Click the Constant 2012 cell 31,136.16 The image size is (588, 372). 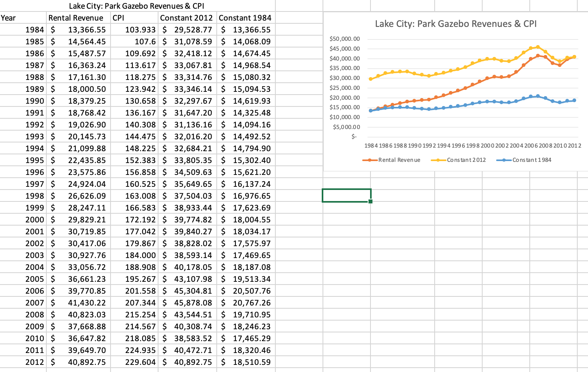[187, 125]
